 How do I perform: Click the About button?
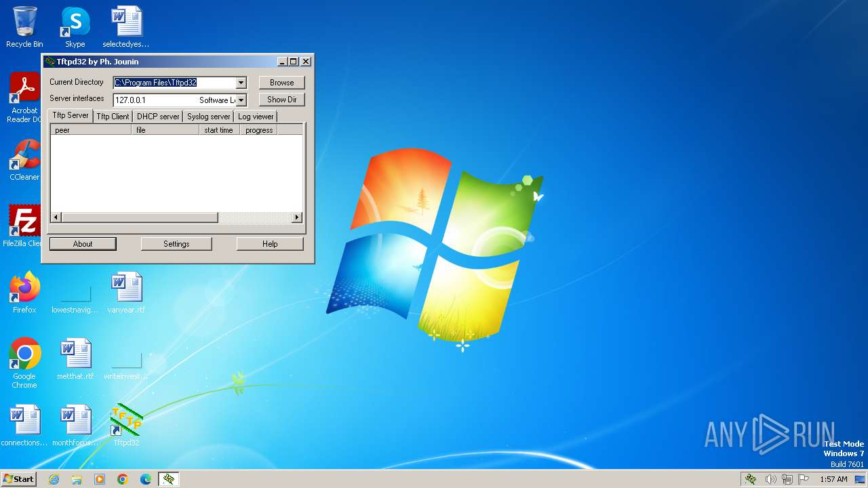[83, 244]
